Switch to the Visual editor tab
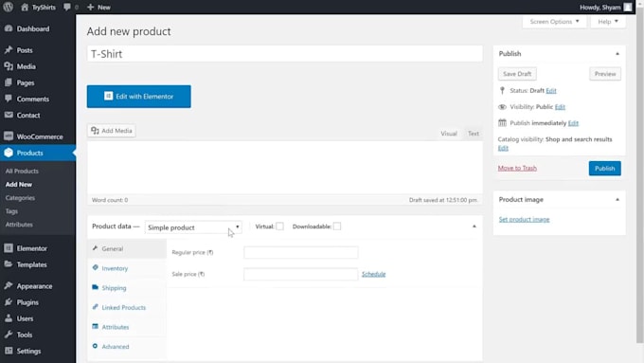Screen dimensions: 644x363 pos(449,134)
